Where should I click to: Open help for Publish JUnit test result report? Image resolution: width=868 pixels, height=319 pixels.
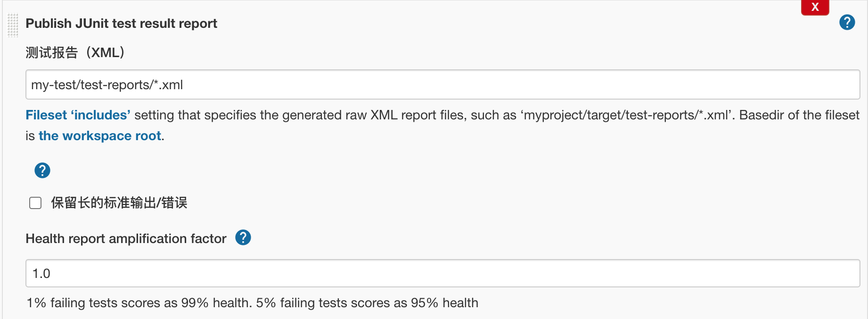847,22
